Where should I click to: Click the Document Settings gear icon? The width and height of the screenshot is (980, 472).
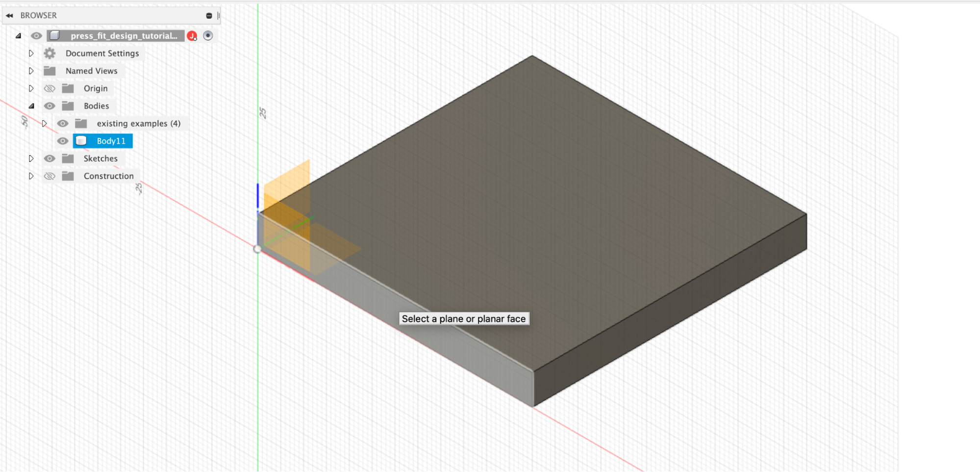(50, 53)
